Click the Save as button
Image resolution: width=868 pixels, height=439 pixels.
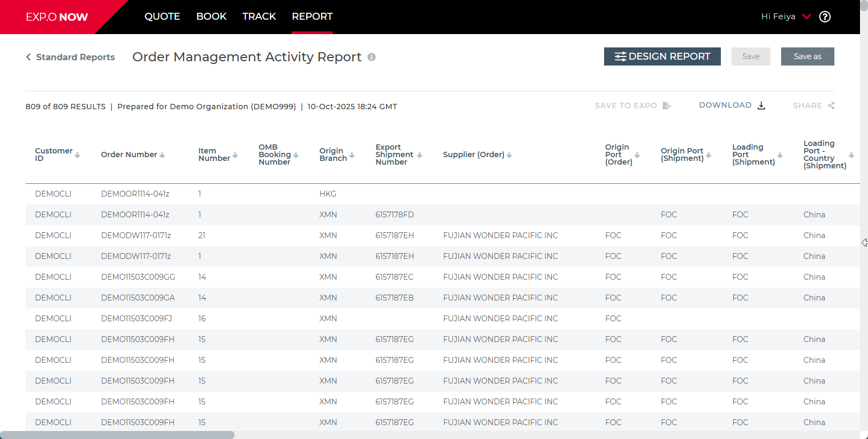tap(807, 56)
